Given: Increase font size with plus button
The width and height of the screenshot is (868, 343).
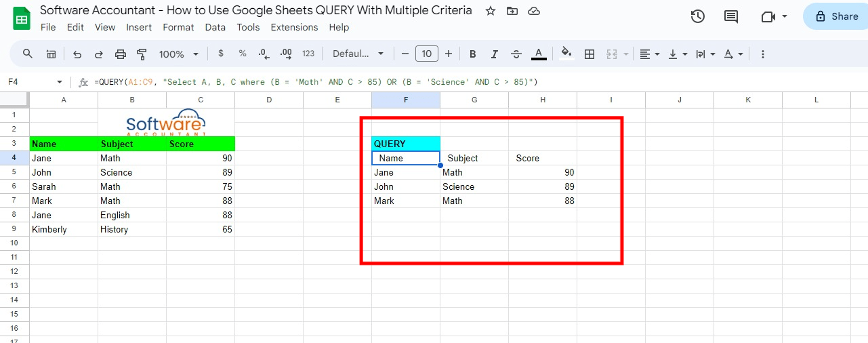Looking at the screenshot, I should click(449, 54).
